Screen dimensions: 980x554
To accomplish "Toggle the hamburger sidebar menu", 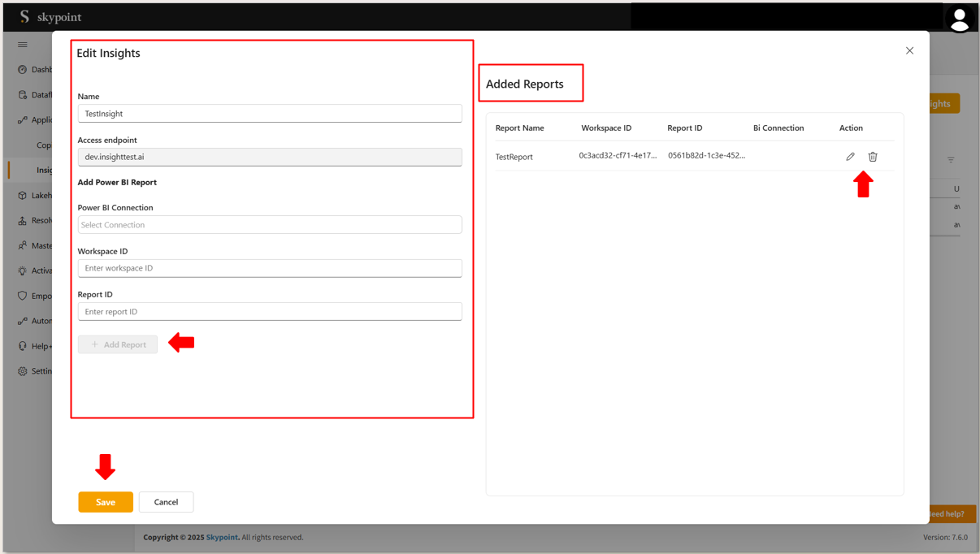I will pyautogui.click(x=23, y=45).
